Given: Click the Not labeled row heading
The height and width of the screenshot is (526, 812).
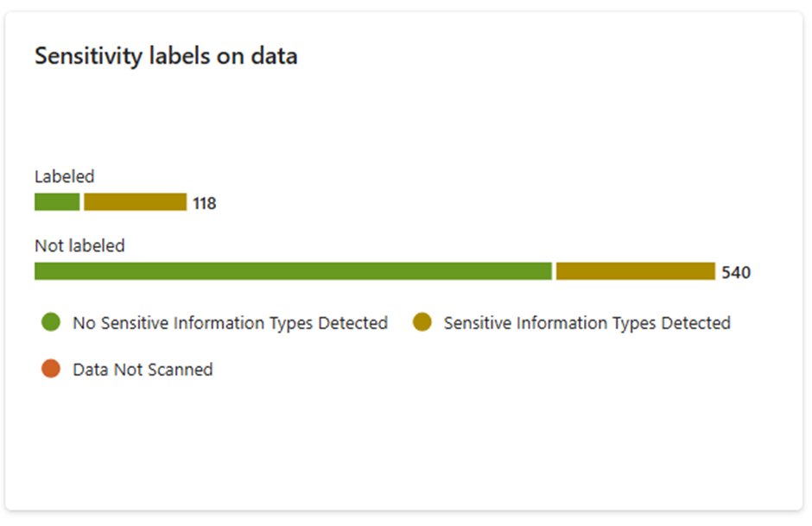Looking at the screenshot, I should 79,245.
